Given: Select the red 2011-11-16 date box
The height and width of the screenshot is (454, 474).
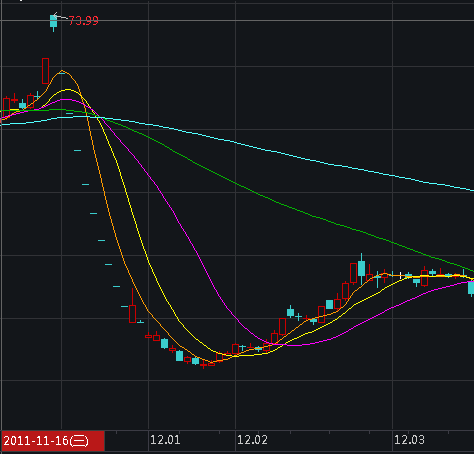Looking at the screenshot, I should [53, 441].
